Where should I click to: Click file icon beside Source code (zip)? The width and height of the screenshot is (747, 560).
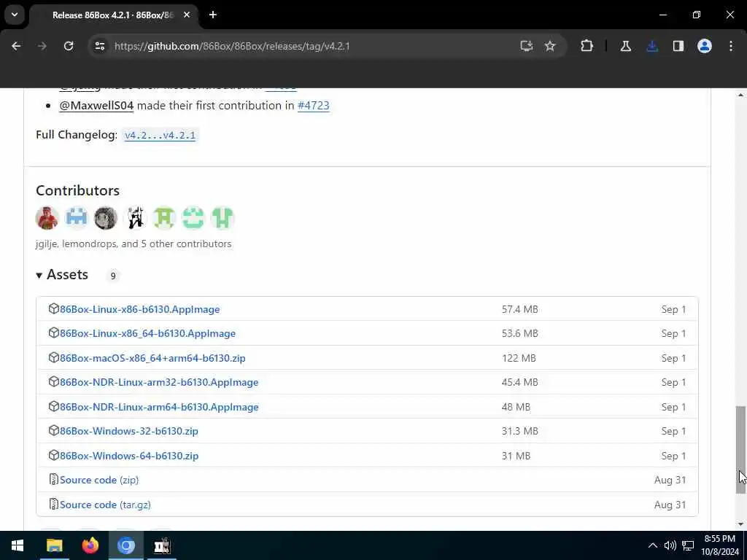(x=53, y=480)
